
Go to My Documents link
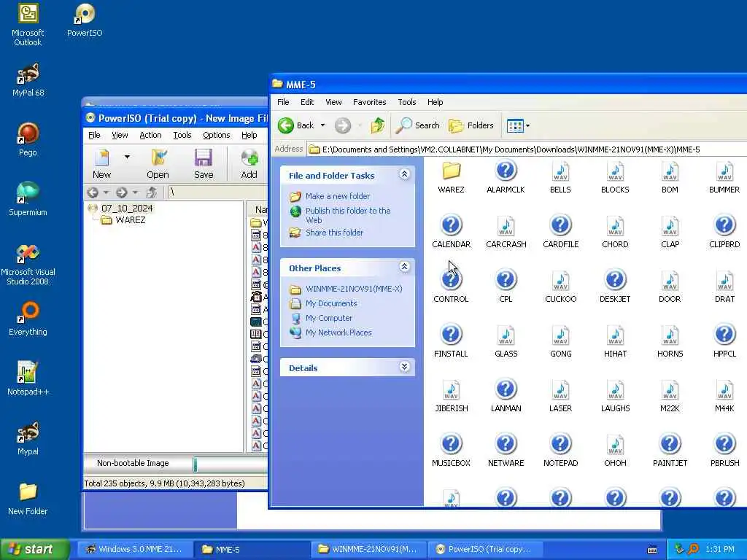click(331, 303)
